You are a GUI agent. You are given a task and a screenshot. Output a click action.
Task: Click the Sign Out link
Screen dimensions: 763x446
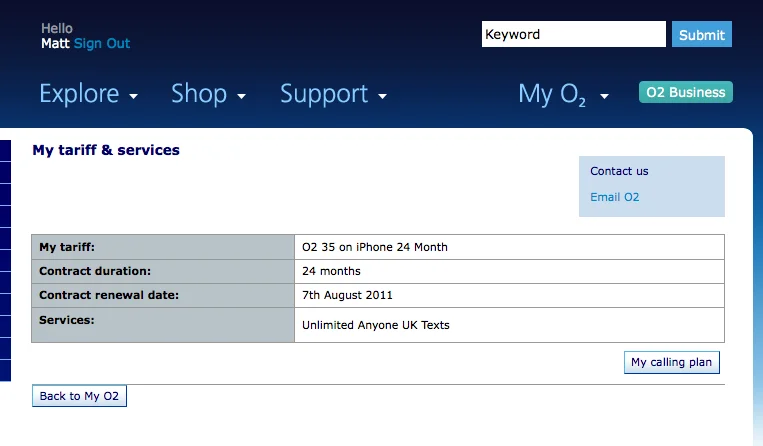pyautogui.click(x=102, y=43)
